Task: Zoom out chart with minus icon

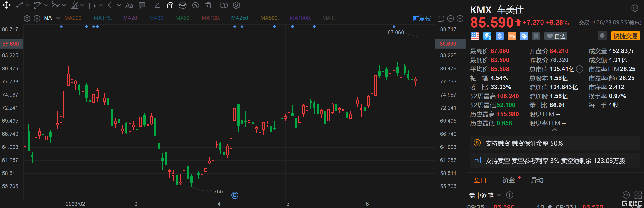Action: [451, 18]
